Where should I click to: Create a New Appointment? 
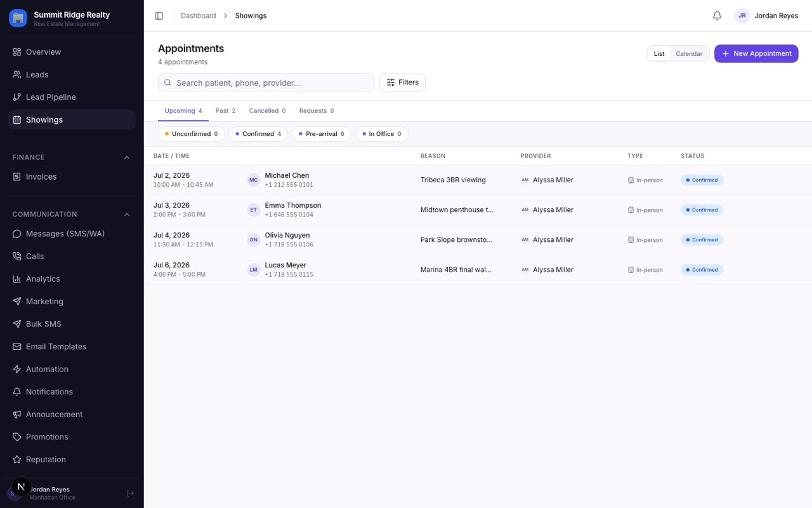point(756,54)
